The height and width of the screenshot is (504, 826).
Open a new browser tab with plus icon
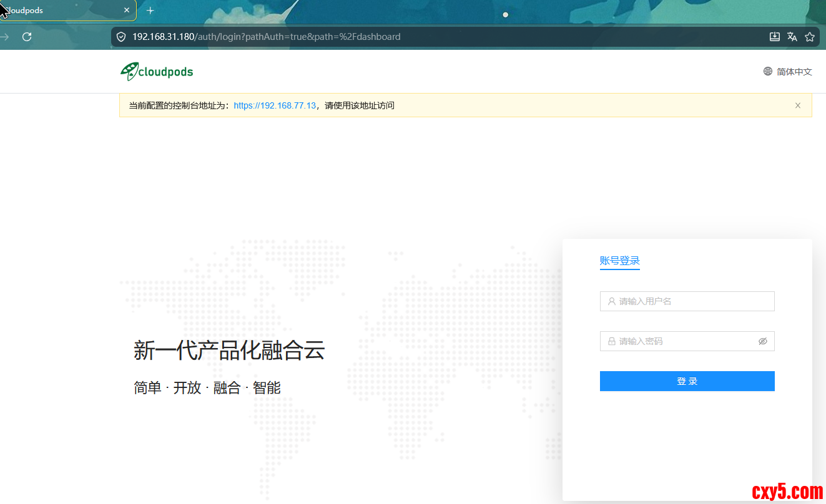coord(150,11)
